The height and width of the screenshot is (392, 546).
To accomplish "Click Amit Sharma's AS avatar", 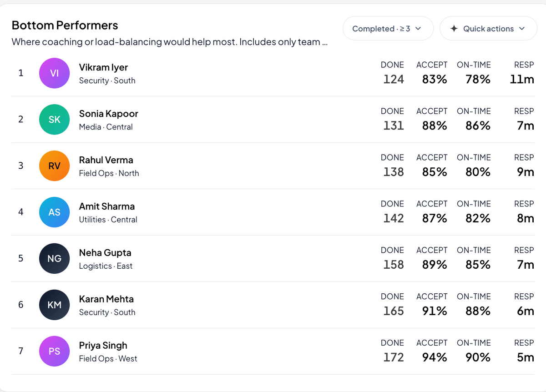I will pyautogui.click(x=54, y=212).
